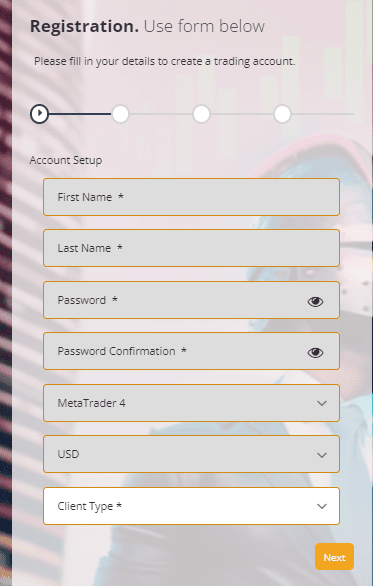Select the Password Confirmation input field

(191, 351)
